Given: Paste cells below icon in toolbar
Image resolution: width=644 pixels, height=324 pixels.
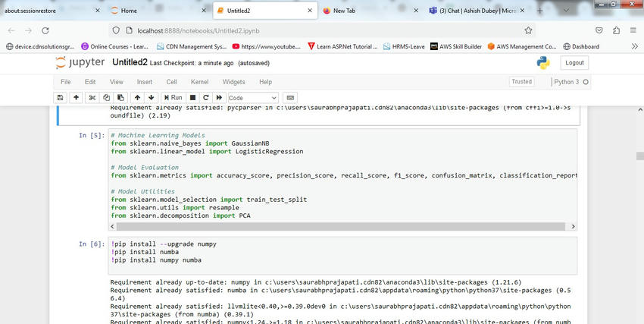Looking at the screenshot, I should click(120, 98).
